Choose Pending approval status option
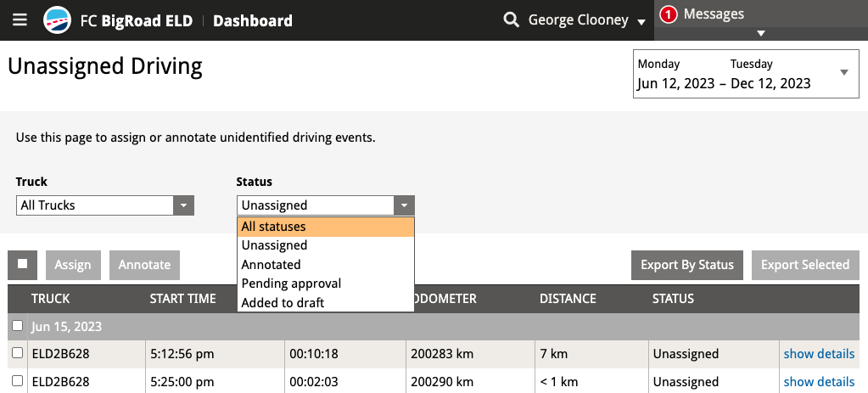This screenshot has height=393, width=868. tap(326, 284)
